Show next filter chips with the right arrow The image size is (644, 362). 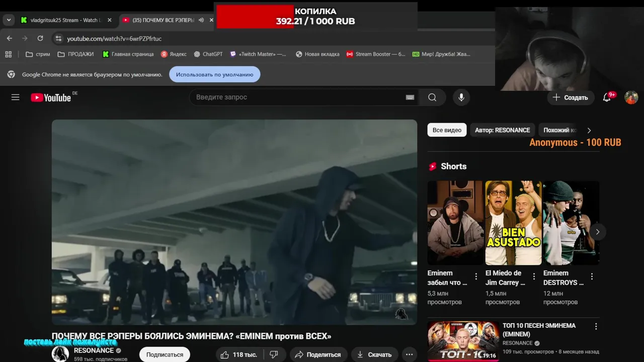(589, 130)
